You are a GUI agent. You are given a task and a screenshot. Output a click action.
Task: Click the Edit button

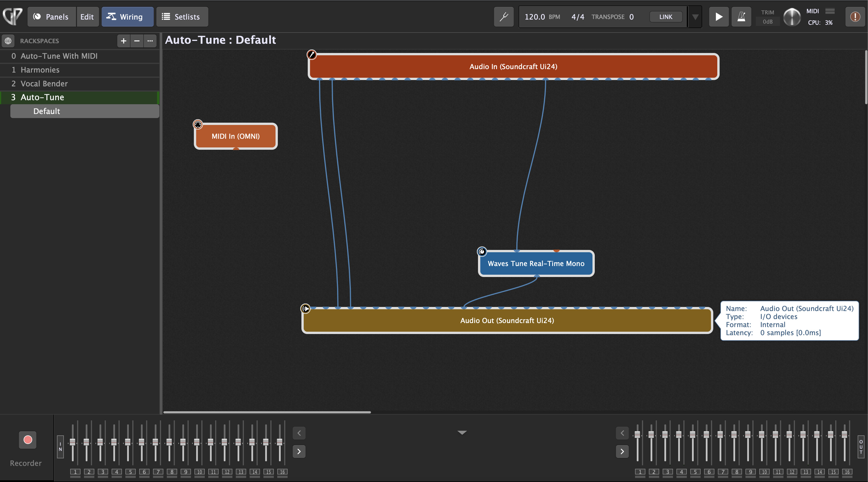(x=87, y=16)
